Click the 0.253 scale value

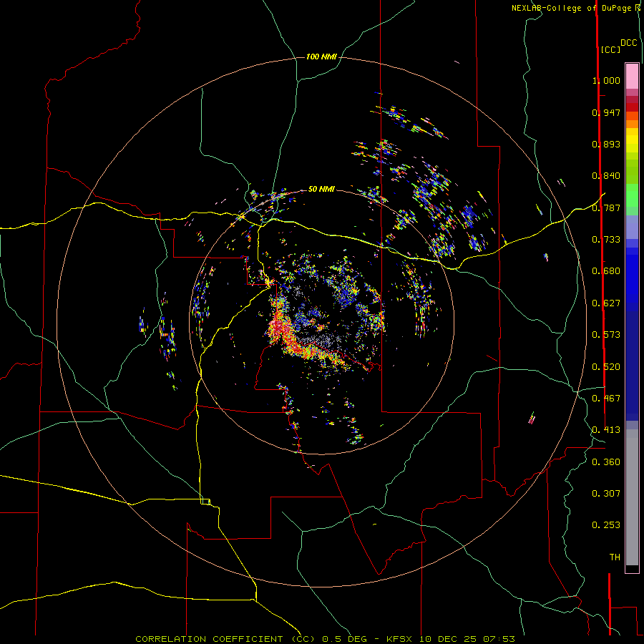[x=606, y=525]
